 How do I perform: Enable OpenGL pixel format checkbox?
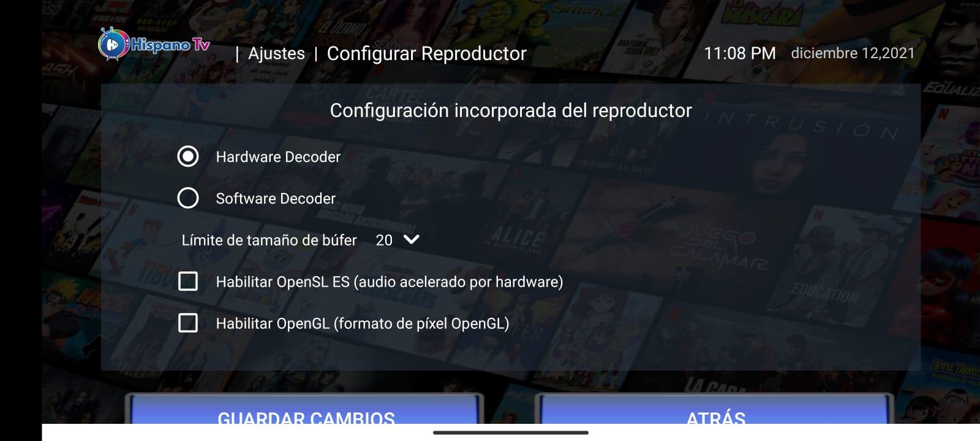pyautogui.click(x=188, y=323)
